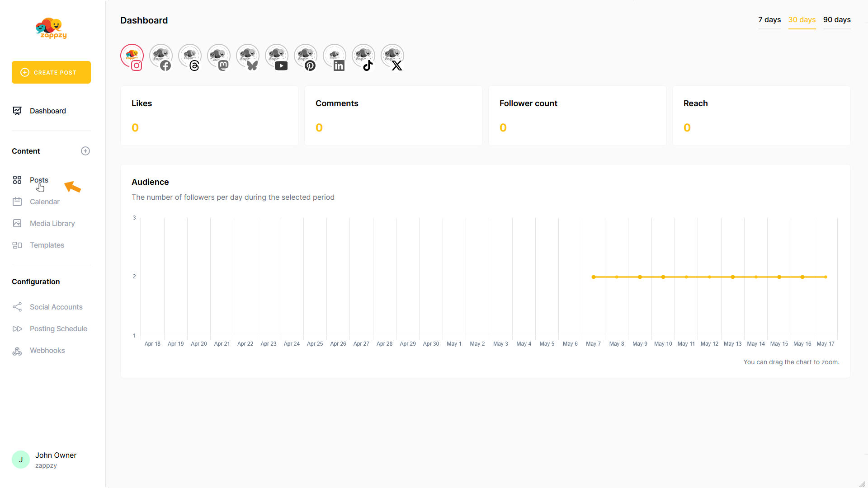Image resolution: width=868 pixels, height=488 pixels.
Task: Click the Media Library image icon
Action: point(17,223)
